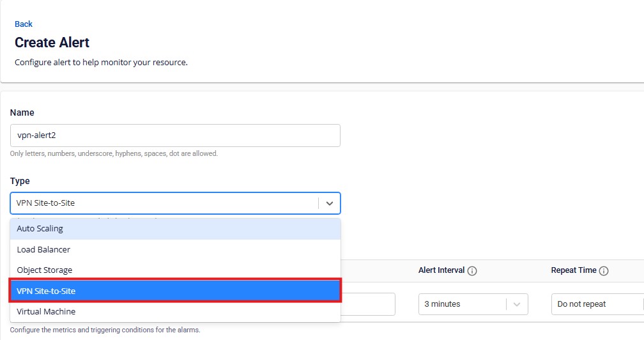Click the input field right of the dropdown list

tap(369, 304)
